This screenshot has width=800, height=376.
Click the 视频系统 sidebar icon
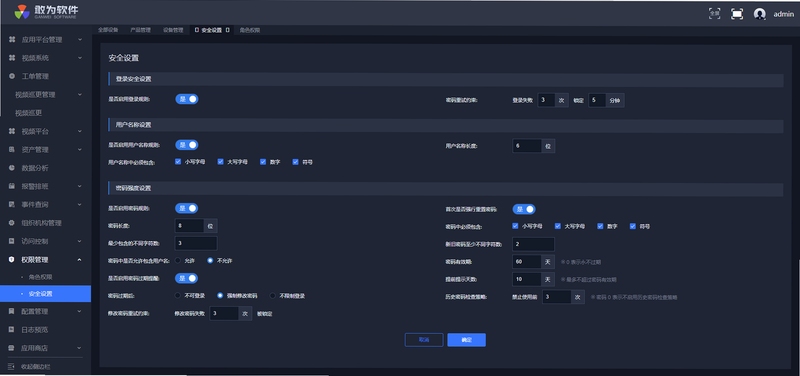pos(12,58)
